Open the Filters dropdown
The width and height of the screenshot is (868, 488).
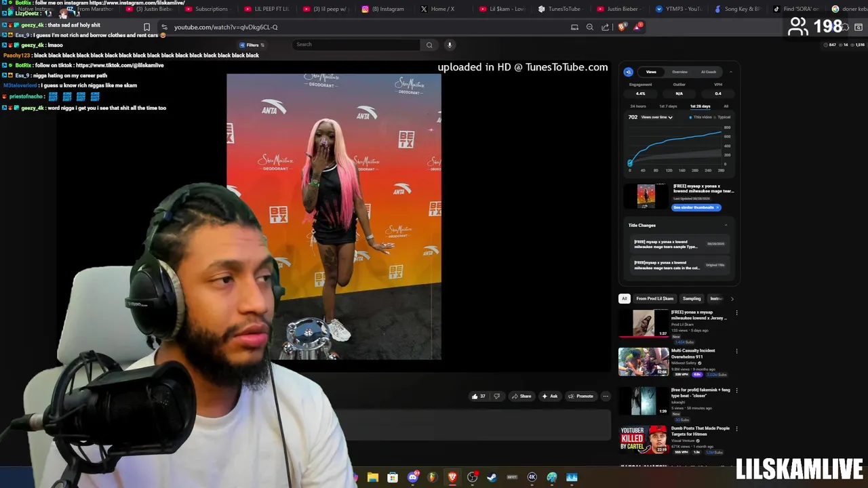click(x=252, y=45)
